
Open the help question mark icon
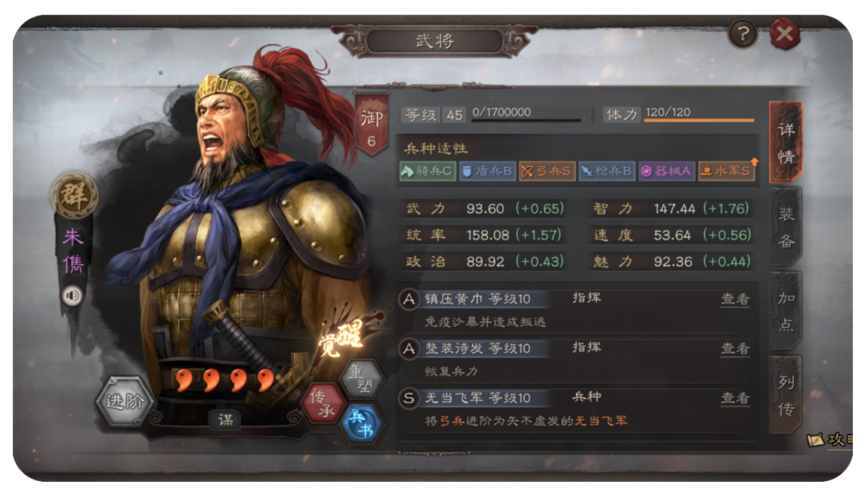743,35
